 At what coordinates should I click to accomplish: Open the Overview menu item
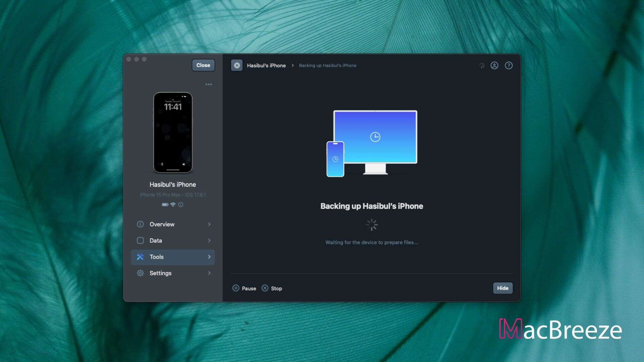[173, 224]
